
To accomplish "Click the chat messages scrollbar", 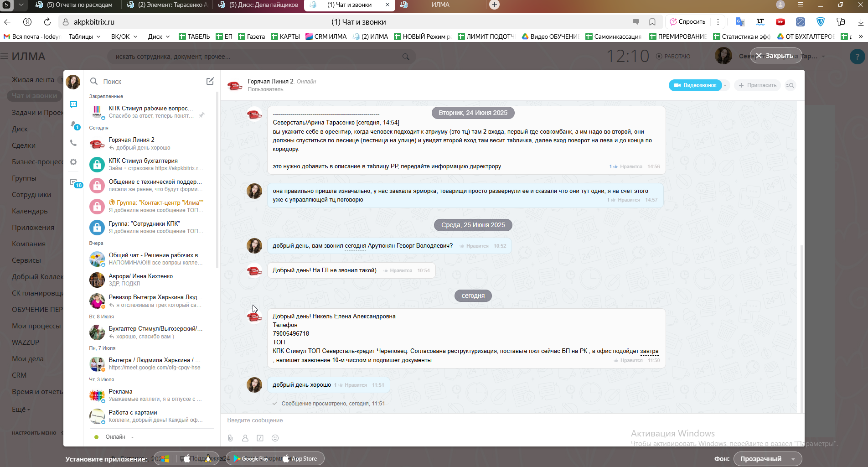I will [x=801, y=328].
